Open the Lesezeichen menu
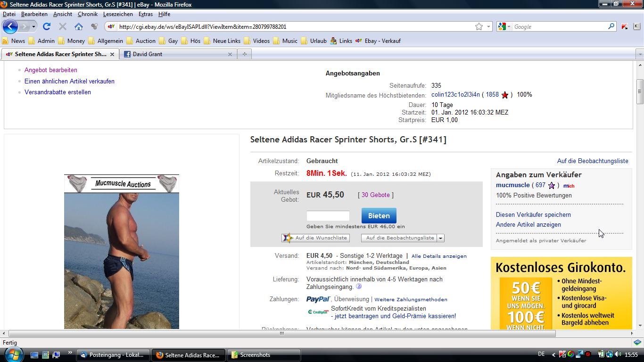 click(x=118, y=14)
